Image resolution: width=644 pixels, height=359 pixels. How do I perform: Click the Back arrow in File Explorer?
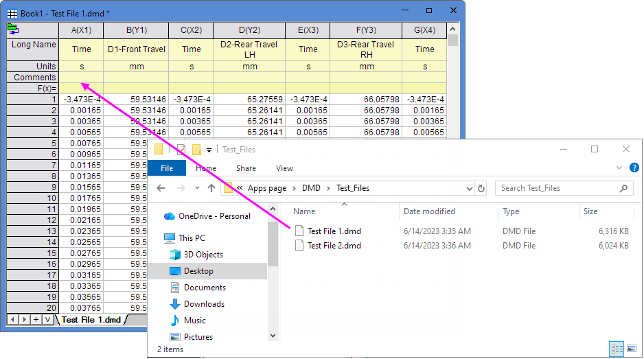pos(160,188)
